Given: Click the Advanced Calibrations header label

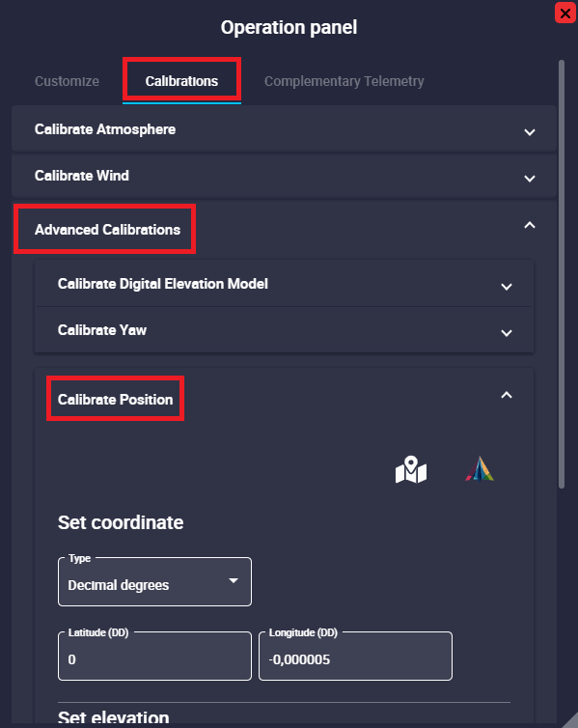Looking at the screenshot, I should pyautogui.click(x=107, y=230).
